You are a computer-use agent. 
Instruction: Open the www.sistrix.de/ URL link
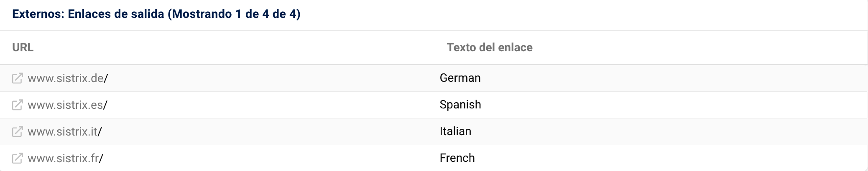pos(68,78)
